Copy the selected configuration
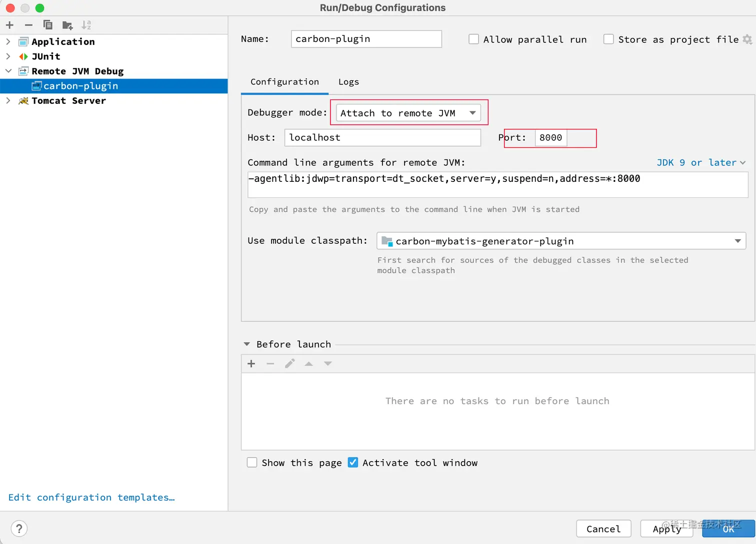 [48, 25]
